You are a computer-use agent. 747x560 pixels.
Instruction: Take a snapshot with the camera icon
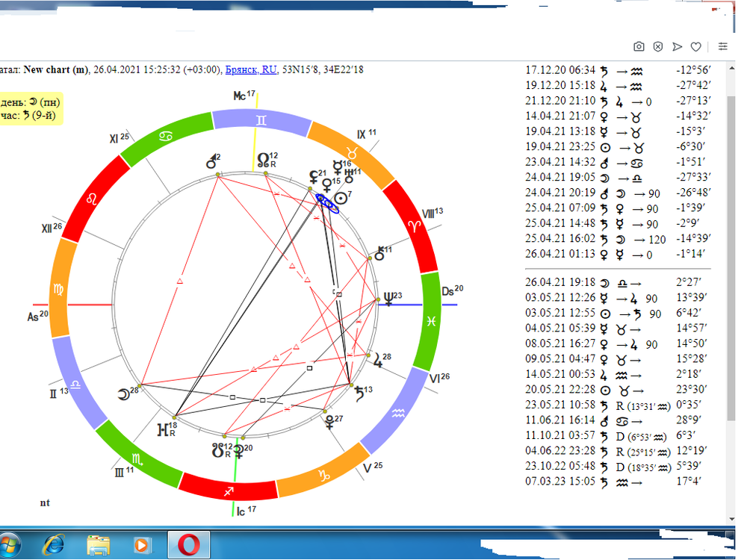tap(639, 46)
